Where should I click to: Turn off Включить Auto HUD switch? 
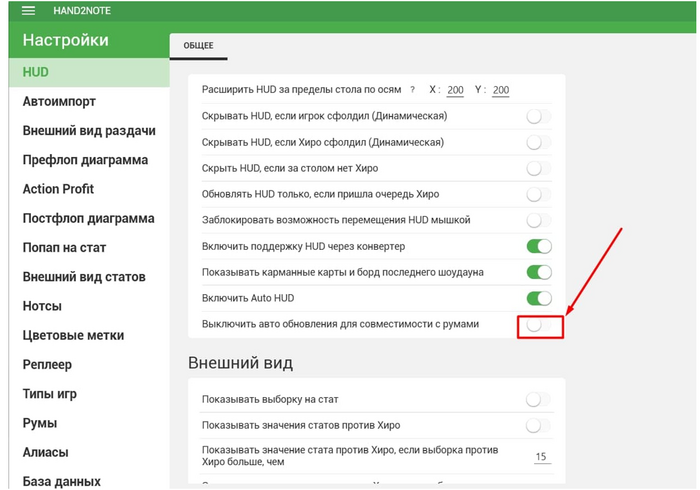coord(539,298)
